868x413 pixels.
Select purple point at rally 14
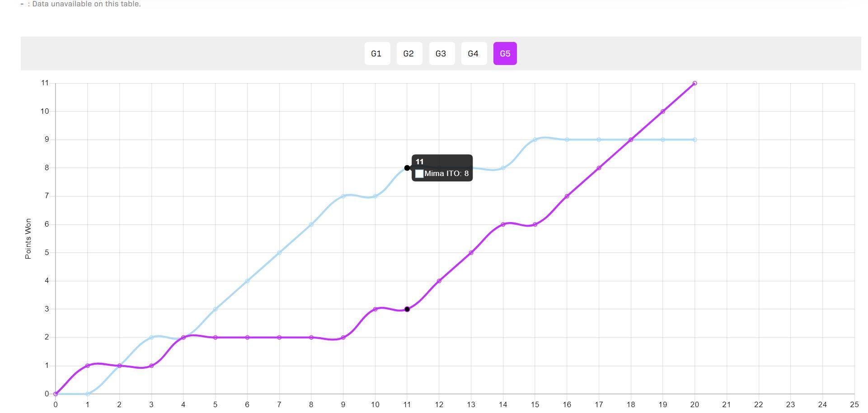click(x=503, y=224)
